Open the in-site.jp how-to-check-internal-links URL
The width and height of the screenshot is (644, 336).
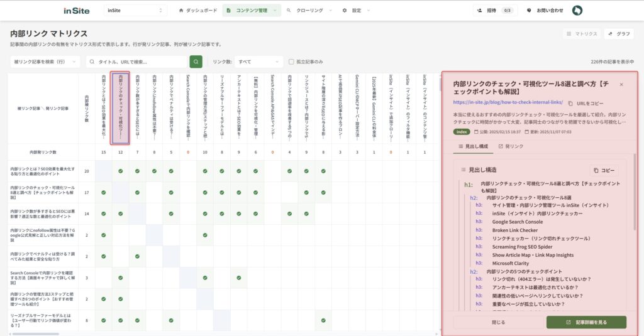508,102
